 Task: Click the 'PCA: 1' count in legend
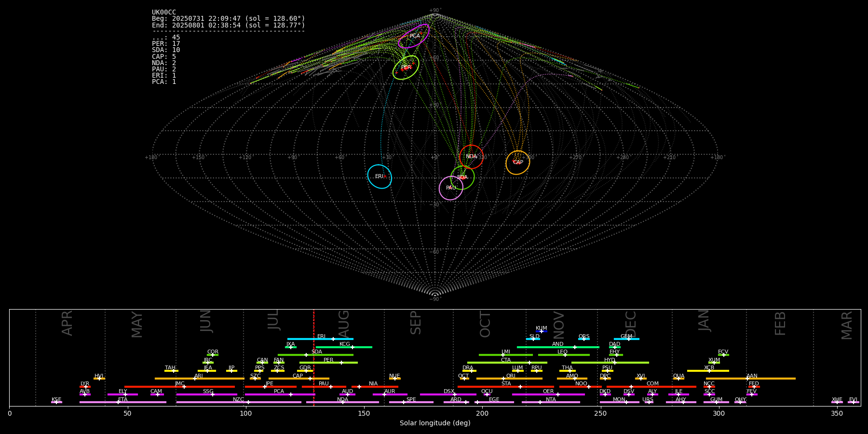pyautogui.click(x=164, y=81)
